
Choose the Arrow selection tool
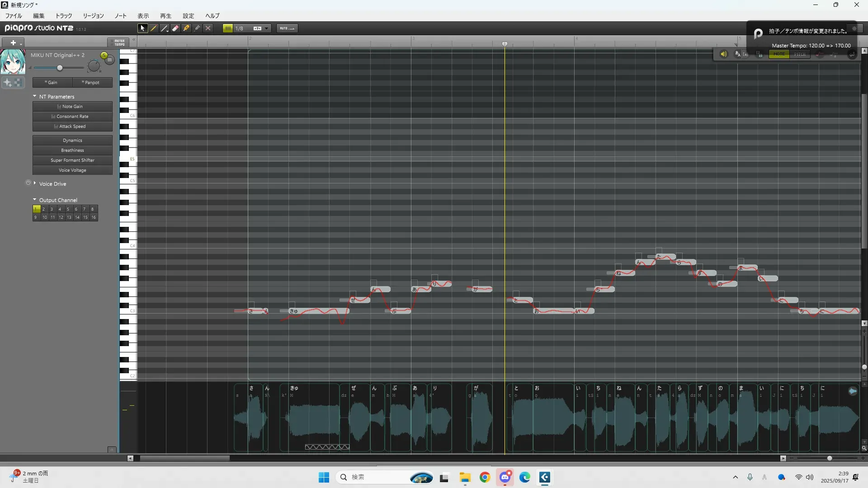[x=142, y=28]
